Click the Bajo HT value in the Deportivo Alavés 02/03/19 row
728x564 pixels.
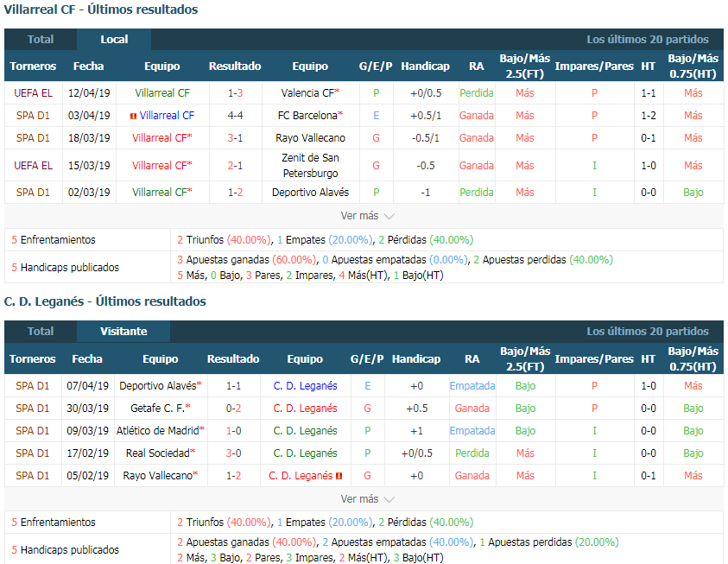tap(693, 193)
